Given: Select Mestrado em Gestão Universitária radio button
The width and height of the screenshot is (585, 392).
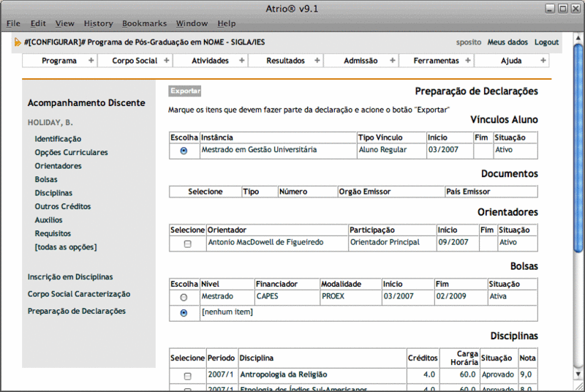Looking at the screenshot, I should tap(184, 151).
